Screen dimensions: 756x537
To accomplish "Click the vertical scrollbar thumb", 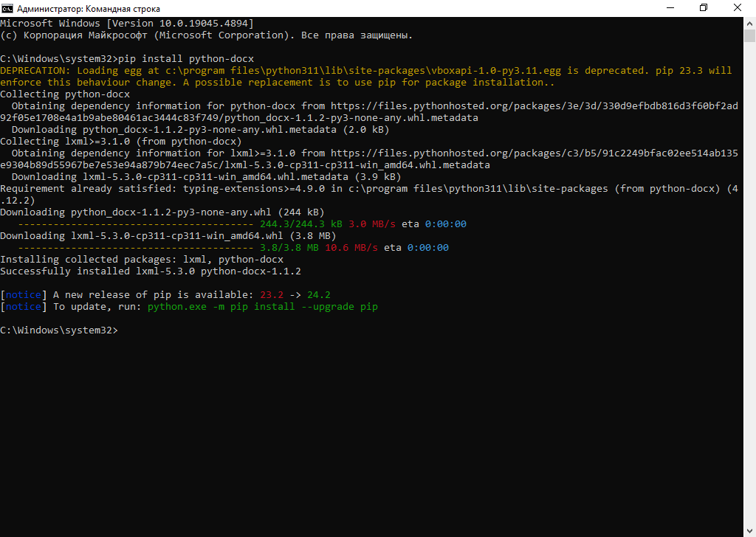I will [749, 37].
